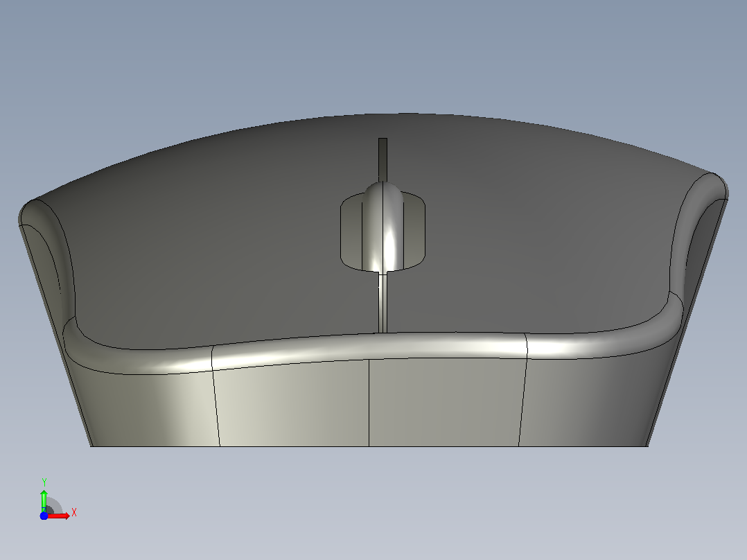Select the front face segment left of center seam
Screen dimensions: 747x560
(x=293, y=405)
